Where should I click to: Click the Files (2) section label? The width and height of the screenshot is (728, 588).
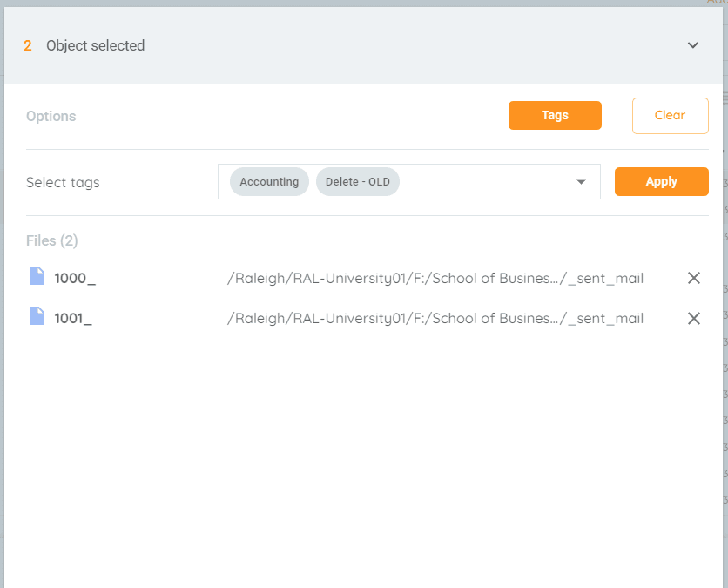coord(52,240)
